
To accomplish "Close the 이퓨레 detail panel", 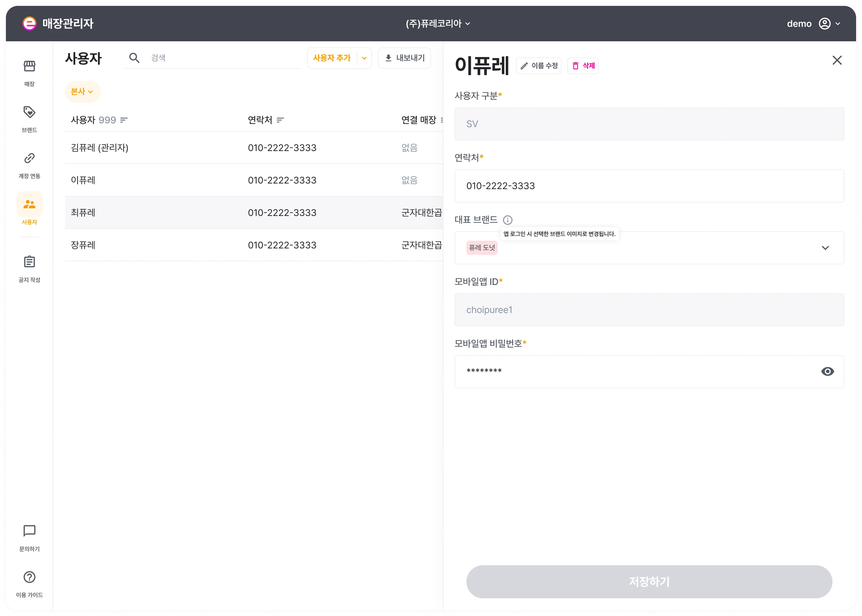I will (x=837, y=60).
